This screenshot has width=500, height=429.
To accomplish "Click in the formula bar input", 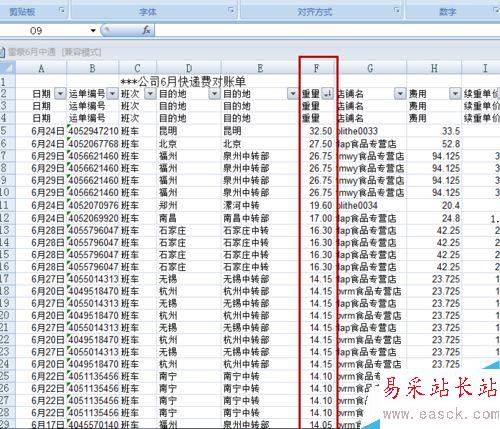I will 327,31.
